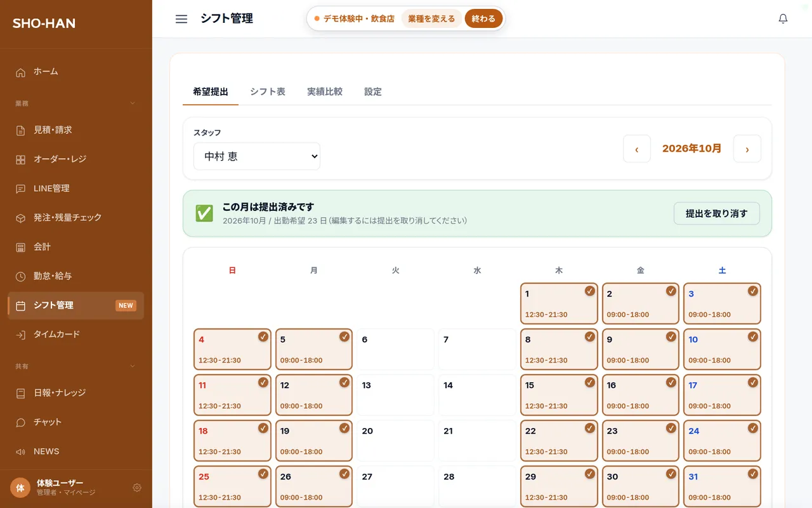812x508 pixels.
Task: Click the NEWS megaphone icon
Action: click(x=21, y=451)
